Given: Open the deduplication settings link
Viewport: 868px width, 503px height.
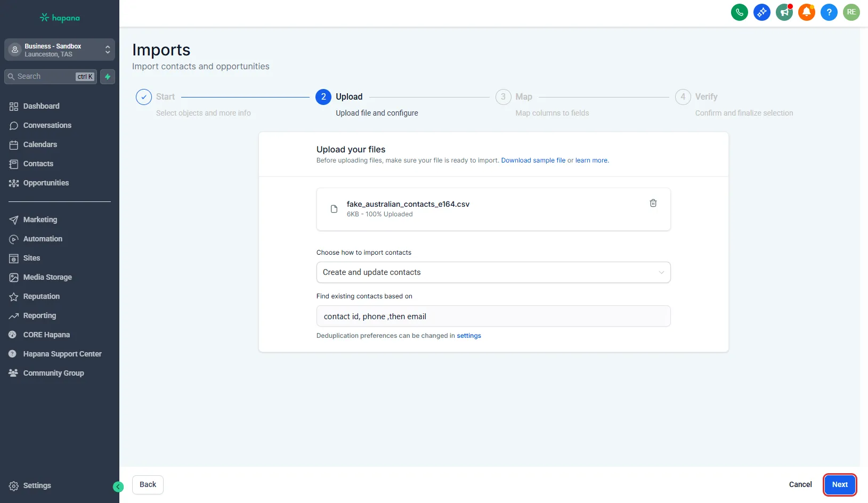Looking at the screenshot, I should (469, 336).
